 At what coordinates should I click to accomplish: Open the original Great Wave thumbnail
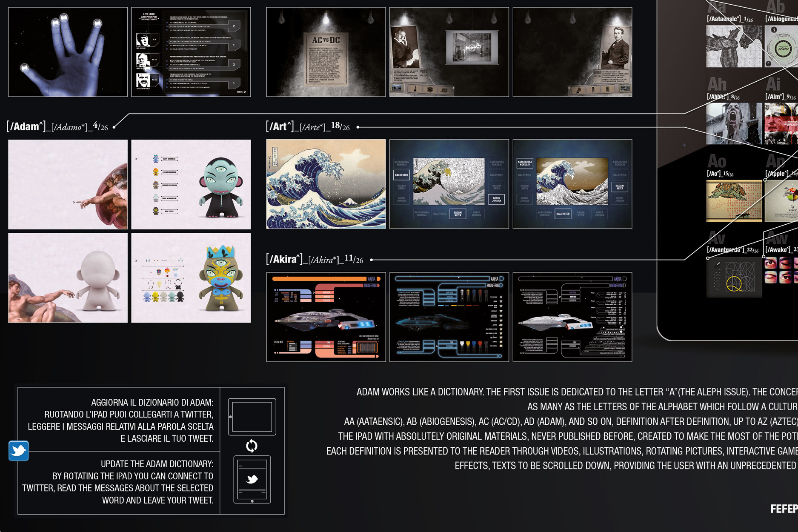click(326, 184)
